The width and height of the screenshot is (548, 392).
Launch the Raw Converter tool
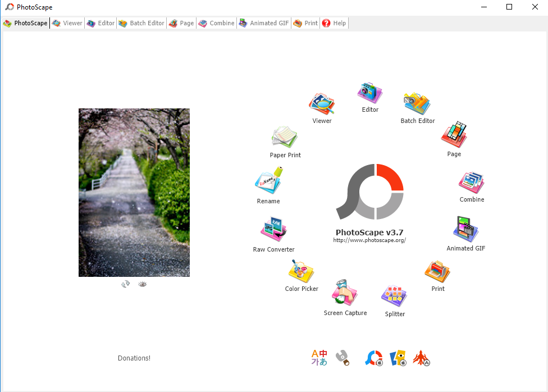[x=273, y=229]
